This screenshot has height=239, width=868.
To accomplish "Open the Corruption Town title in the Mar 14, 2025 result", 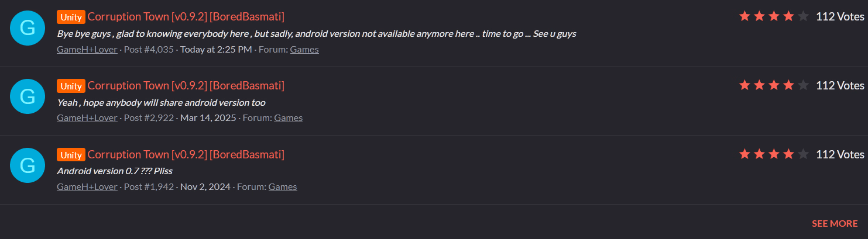I will [186, 85].
